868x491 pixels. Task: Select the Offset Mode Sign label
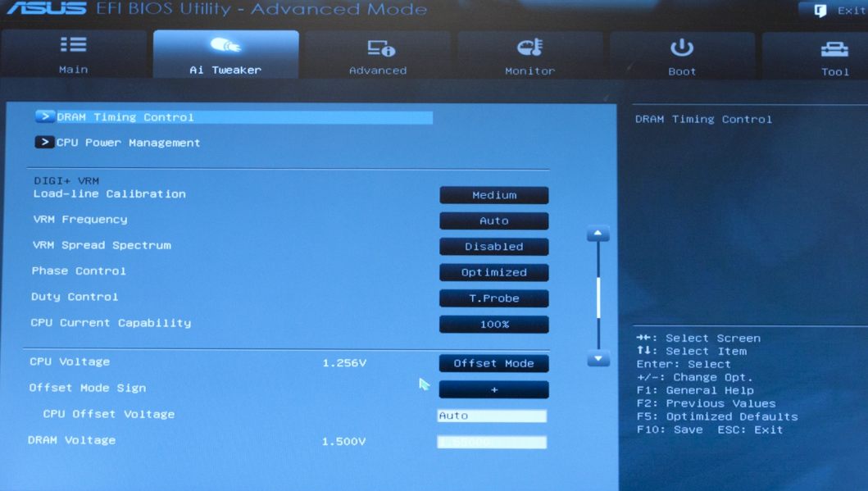point(88,388)
